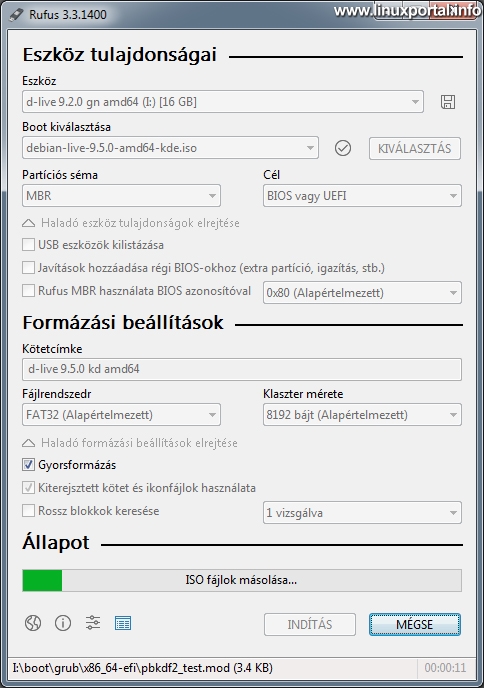Open Klaszter mérete 8192 bájt dropdown
Viewport: 484px width, 688px height.
tap(362, 415)
